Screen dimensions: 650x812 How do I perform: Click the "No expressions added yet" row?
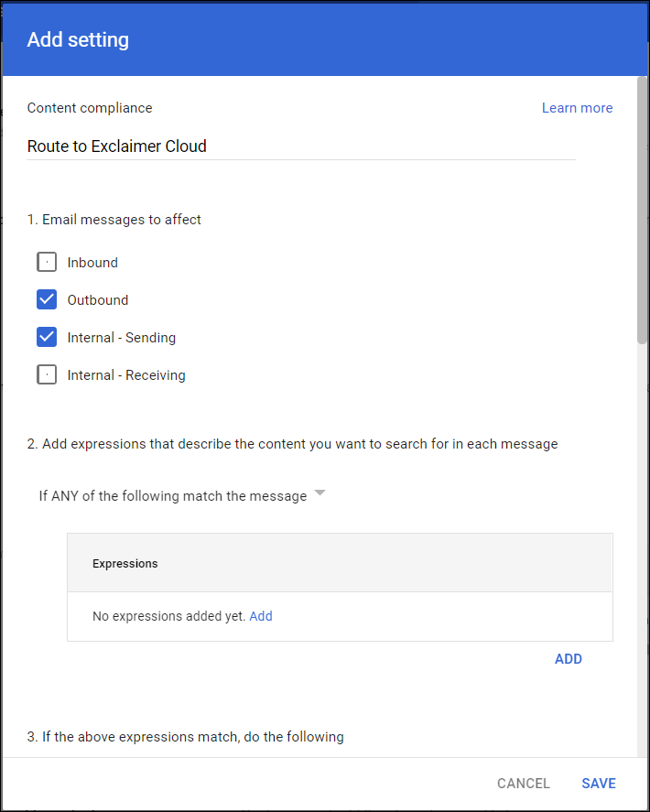(168, 616)
